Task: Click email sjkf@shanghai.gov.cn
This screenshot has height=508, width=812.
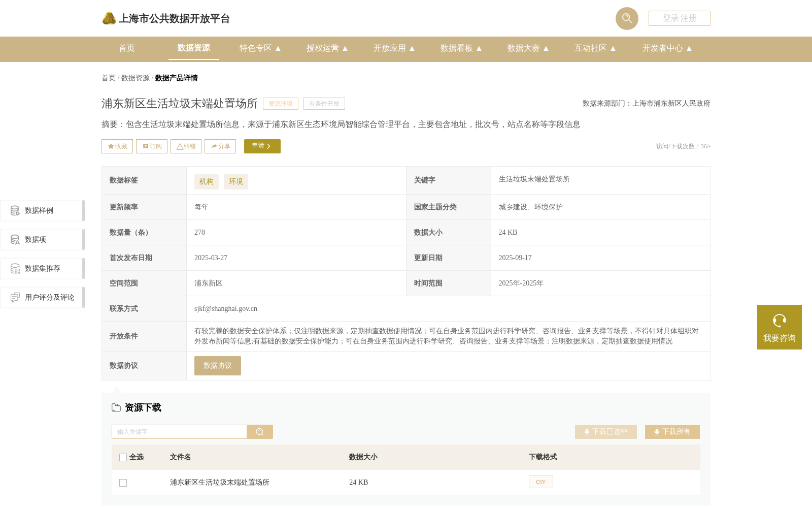Action: 226,309
